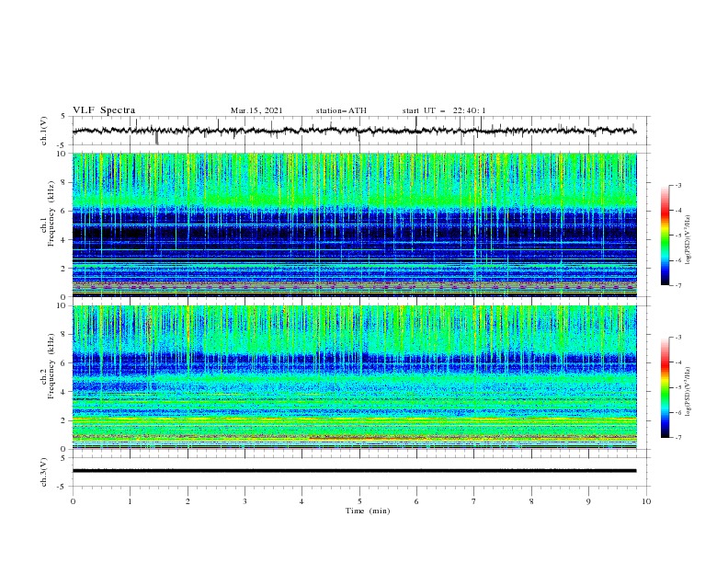Click the "-7" tick on ch.1 colorbar
Viewport: 728px width, 563px height.
click(x=677, y=285)
